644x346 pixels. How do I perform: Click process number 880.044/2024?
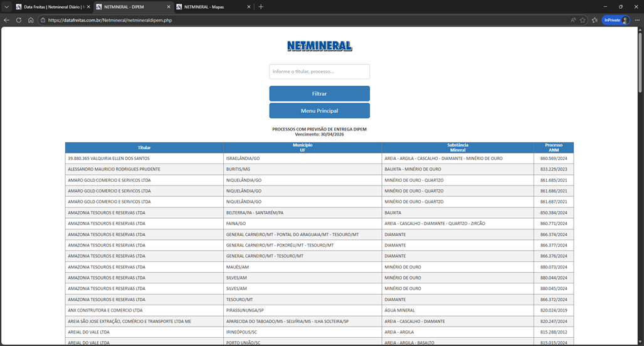point(554,278)
